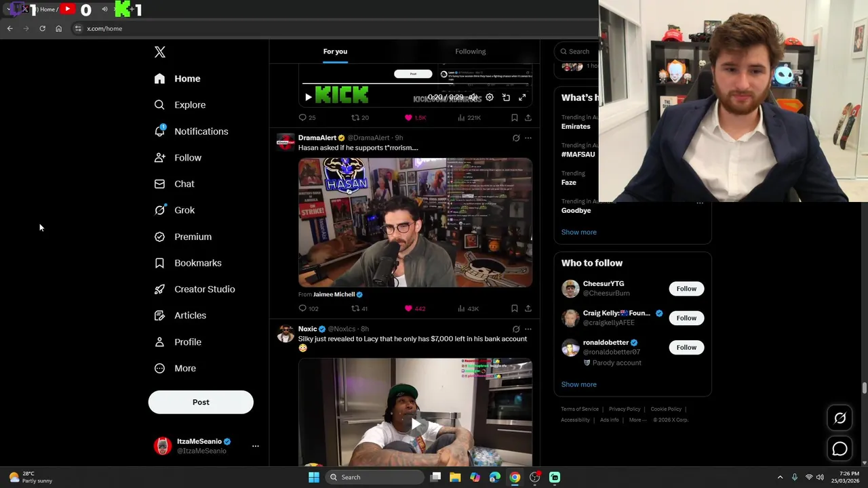This screenshot has height=488, width=868.
Task: Repost the post with 20 reposts
Action: pos(360,118)
